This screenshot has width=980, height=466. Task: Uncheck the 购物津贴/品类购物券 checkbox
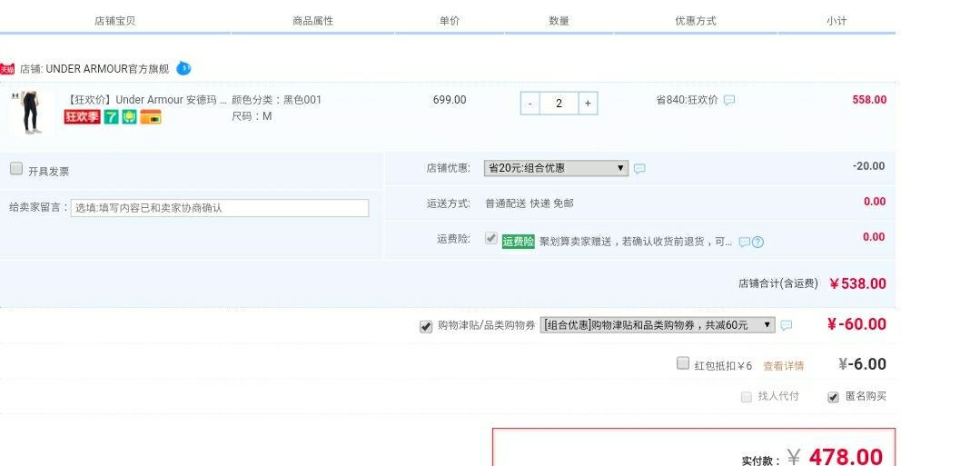(426, 326)
